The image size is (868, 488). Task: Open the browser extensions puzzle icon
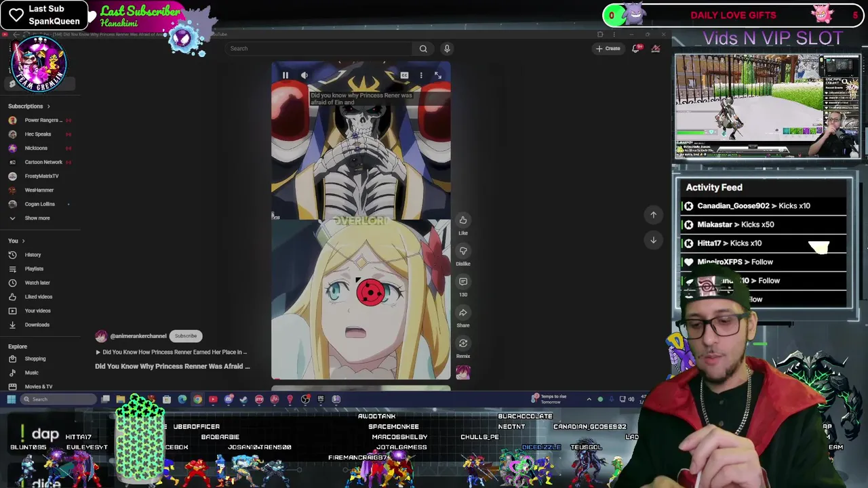600,34
